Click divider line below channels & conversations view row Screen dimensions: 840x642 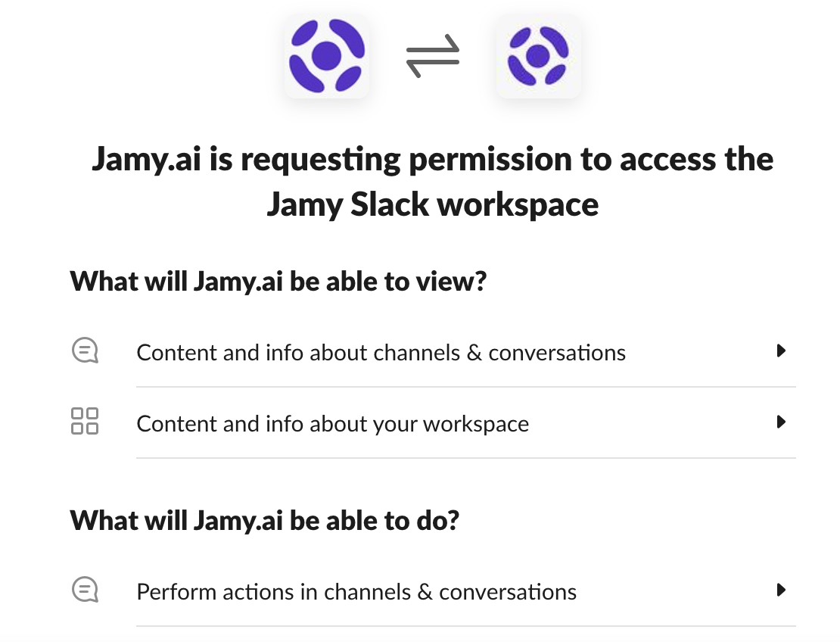pyautogui.click(x=465, y=387)
